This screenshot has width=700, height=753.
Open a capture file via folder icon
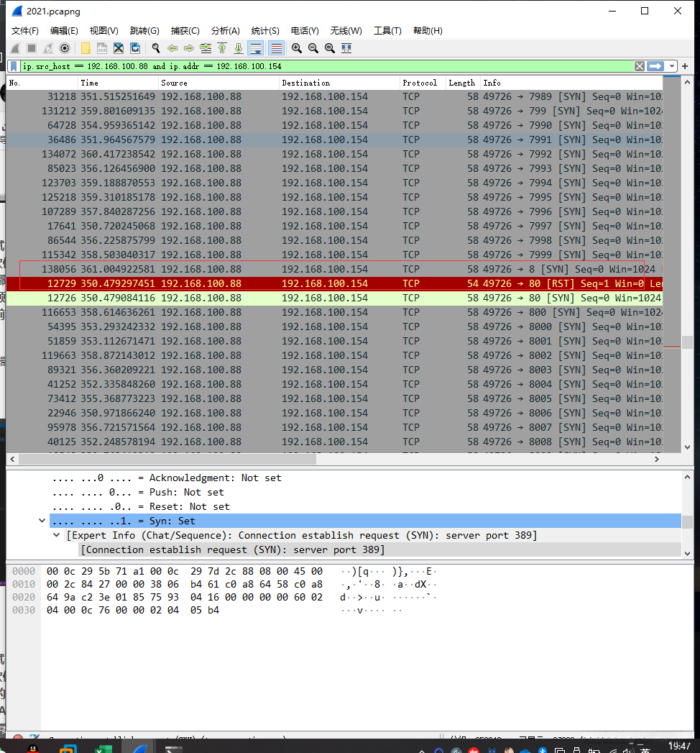(x=86, y=48)
